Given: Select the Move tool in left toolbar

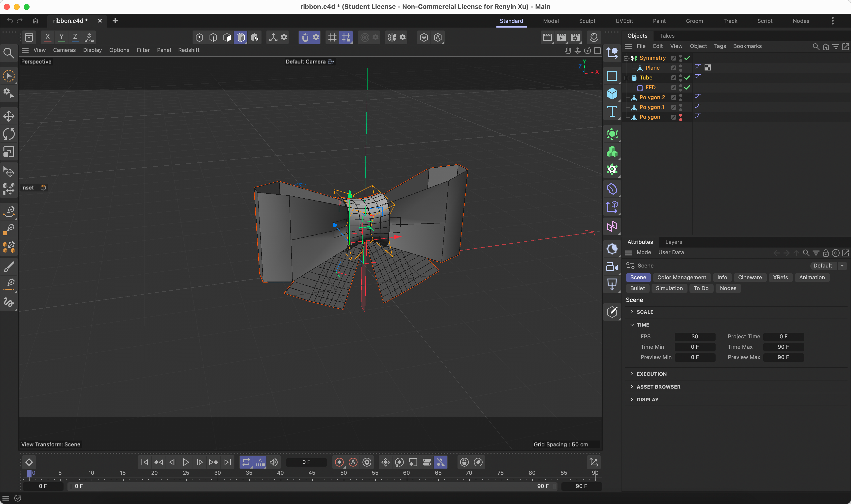Looking at the screenshot, I should click(9, 116).
